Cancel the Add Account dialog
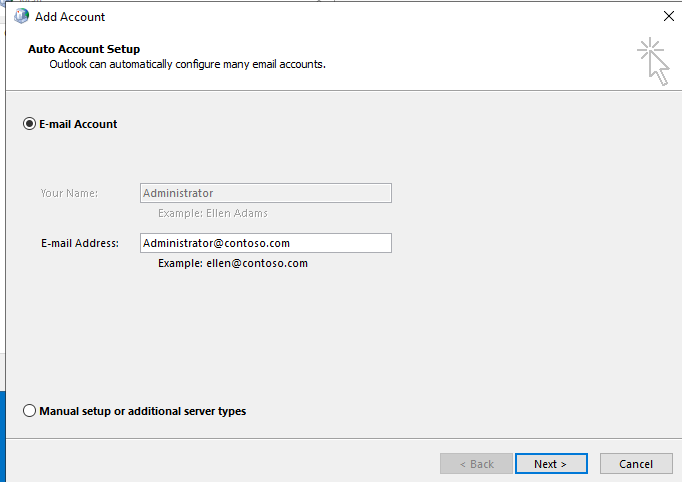This screenshot has width=682, height=482. click(636, 464)
